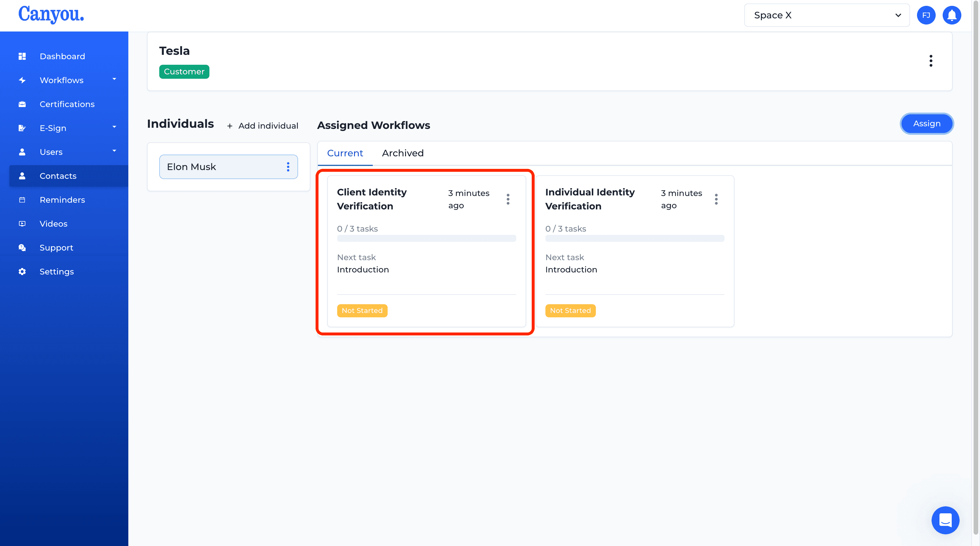This screenshot has height=546, width=980.
Task: Click the Reminders icon in sidebar
Action: [22, 200]
